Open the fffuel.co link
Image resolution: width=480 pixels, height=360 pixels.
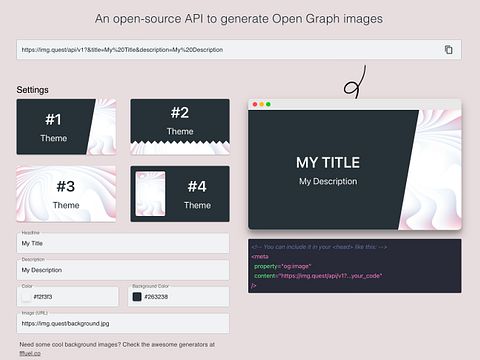(30, 353)
